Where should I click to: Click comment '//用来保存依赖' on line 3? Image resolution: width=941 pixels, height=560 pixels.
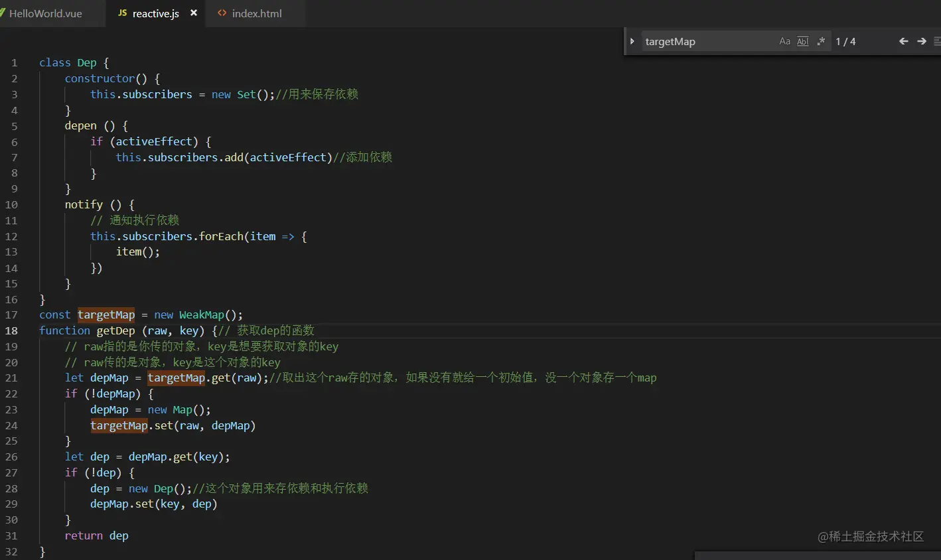pos(317,94)
